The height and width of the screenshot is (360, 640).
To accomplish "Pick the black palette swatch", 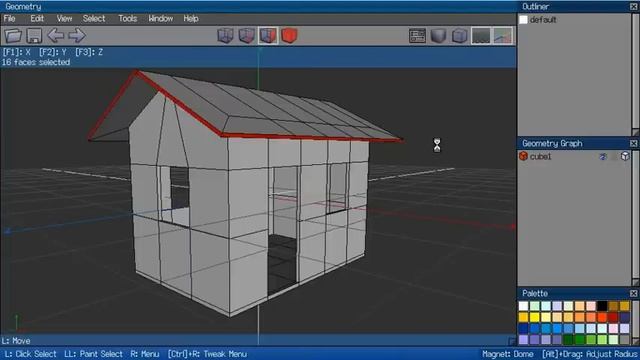I will tap(602, 306).
